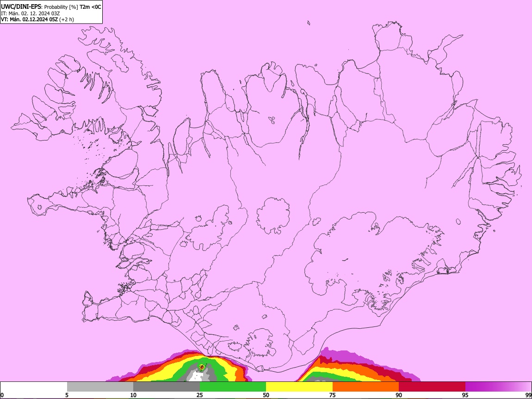532x399 pixels.
Task: Click the light gray 5–10% legend band
Action: [100, 387]
